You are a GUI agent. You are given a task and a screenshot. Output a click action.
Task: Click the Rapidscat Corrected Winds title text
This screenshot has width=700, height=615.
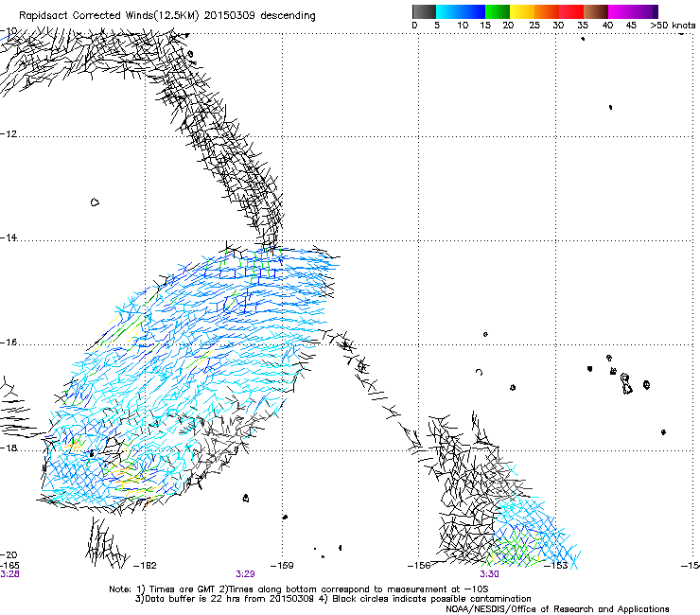(x=167, y=15)
